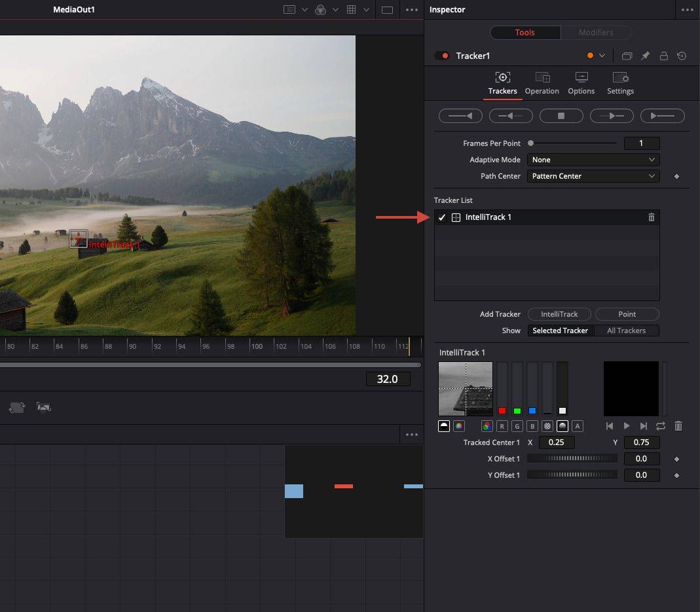
Task: Open the Settings tab in Trackers panel
Action: click(x=620, y=83)
